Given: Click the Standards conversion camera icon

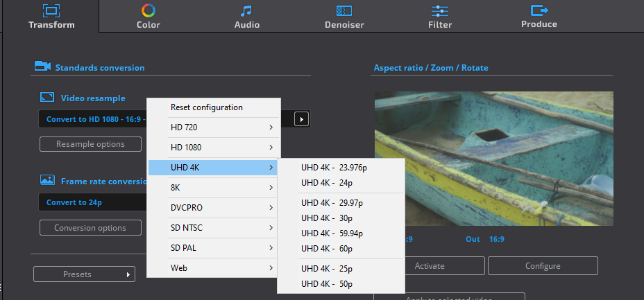Looking at the screenshot, I should pos(42,67).
